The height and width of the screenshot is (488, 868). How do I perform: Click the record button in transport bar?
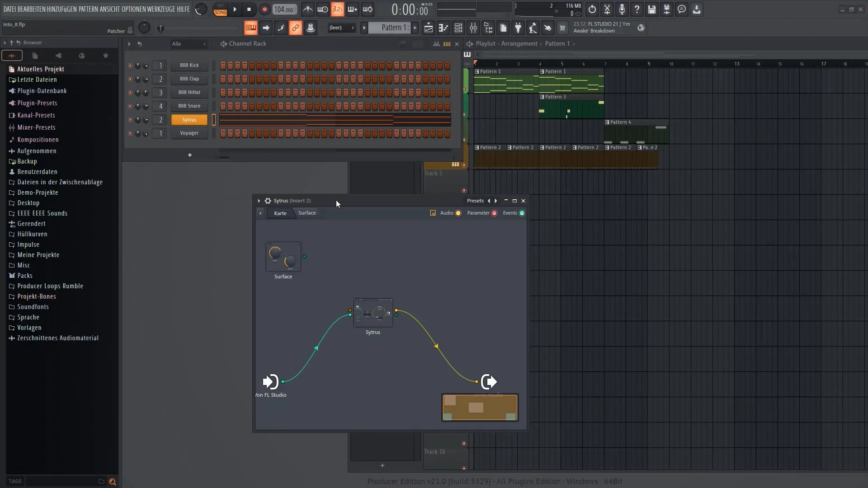(264, 9)
